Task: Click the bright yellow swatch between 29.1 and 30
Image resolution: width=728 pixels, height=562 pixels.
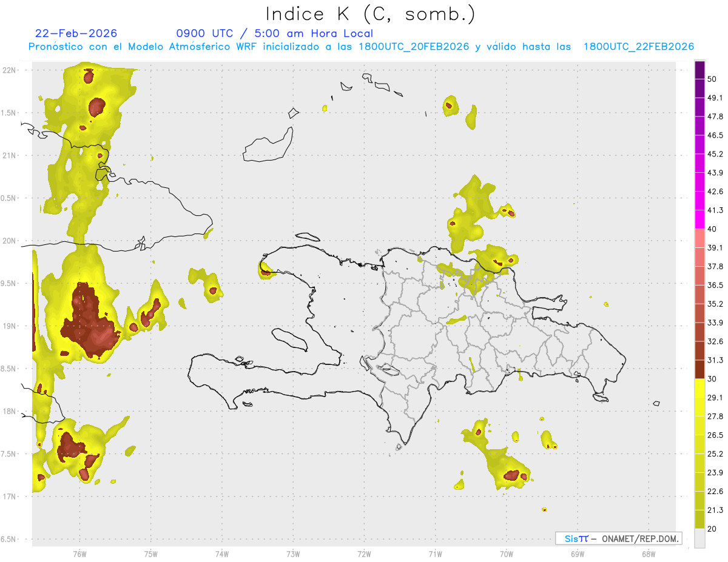Action: pyautogui.click(x=699, y=388)
